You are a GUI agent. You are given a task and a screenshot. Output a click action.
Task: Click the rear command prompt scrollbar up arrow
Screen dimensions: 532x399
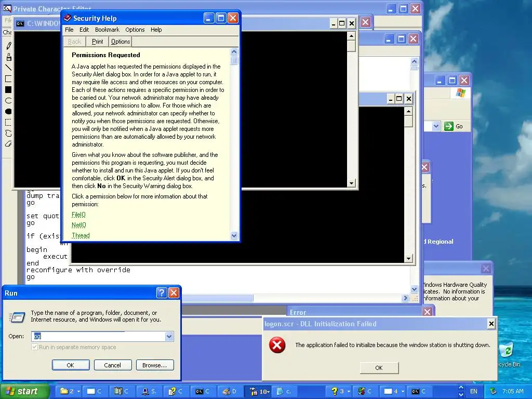coord(408,111)
